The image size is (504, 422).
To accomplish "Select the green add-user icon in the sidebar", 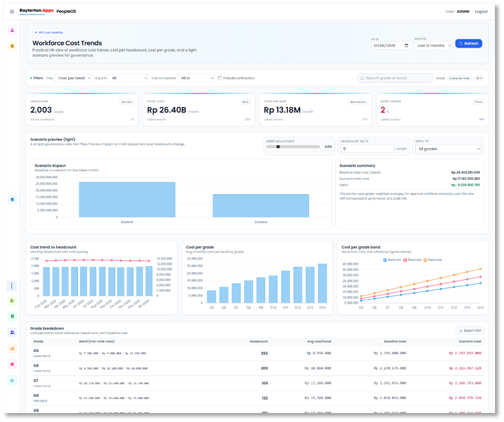I will pyautogui.click(x=12, y=300).
